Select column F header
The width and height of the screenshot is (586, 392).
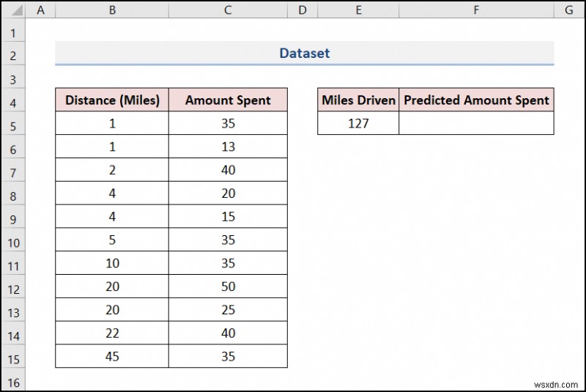click(x=477, y=10)
